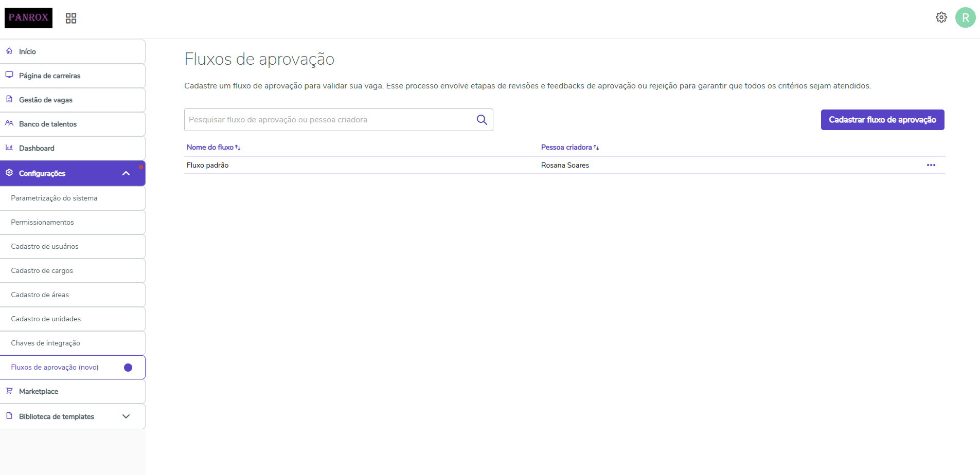The image size is (980, 475).
Task: Click the document icon for Gestão de vagas
Action: tap(9, 99)
